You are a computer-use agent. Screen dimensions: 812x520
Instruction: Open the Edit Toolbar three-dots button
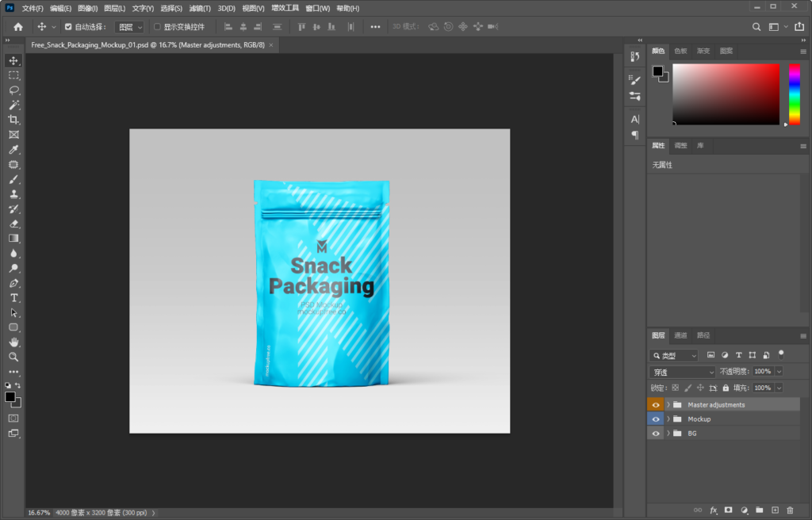click(x=13, y=372)
